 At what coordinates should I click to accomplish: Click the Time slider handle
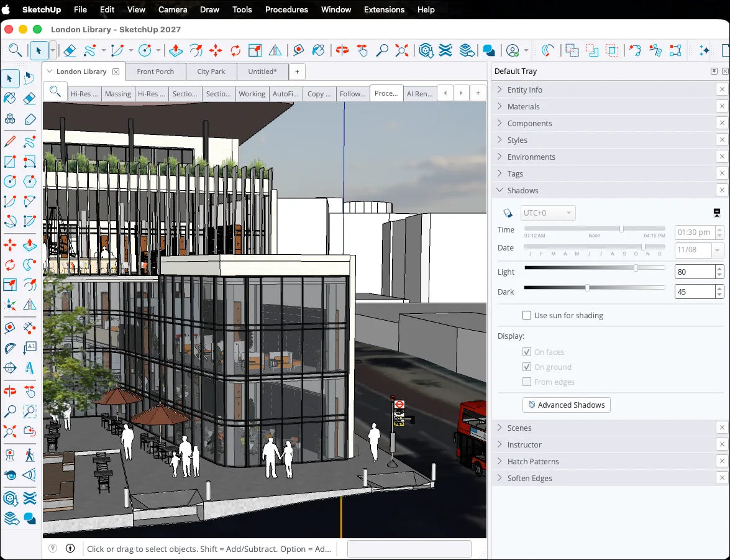click(x=621, y=228)
